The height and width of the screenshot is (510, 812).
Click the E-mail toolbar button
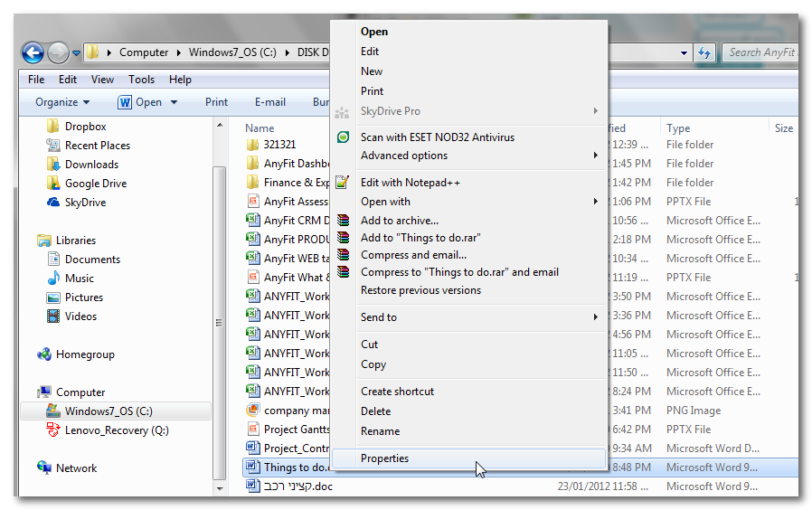pos(270,102)
